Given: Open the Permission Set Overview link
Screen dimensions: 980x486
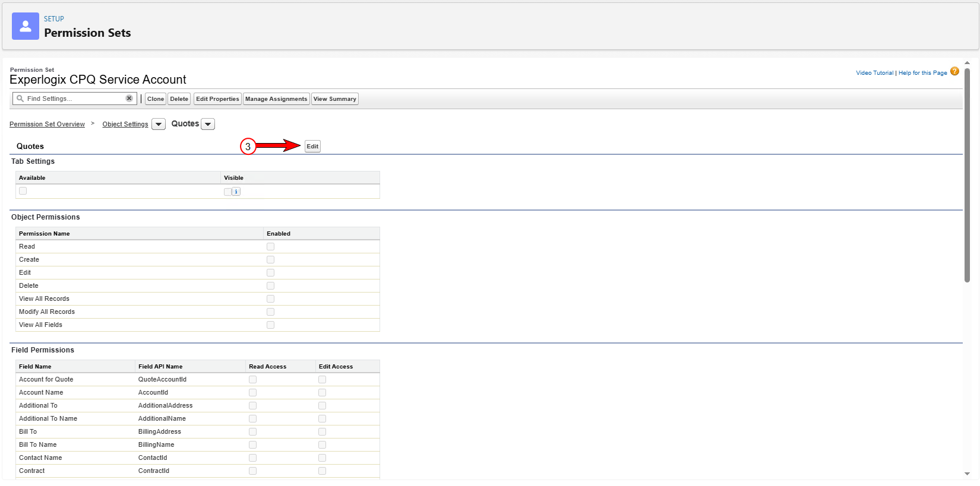Looking at the screenshot, I should [47, 124].
